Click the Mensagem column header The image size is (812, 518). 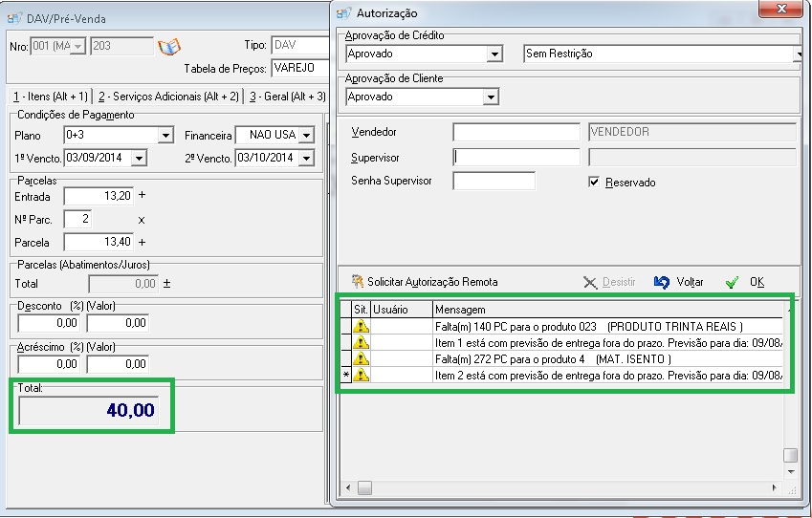pos(607,310)
